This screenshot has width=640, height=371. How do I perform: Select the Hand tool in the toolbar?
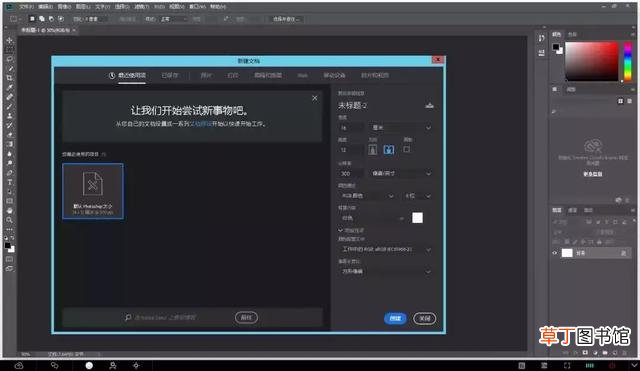click(x=9, y=211)
